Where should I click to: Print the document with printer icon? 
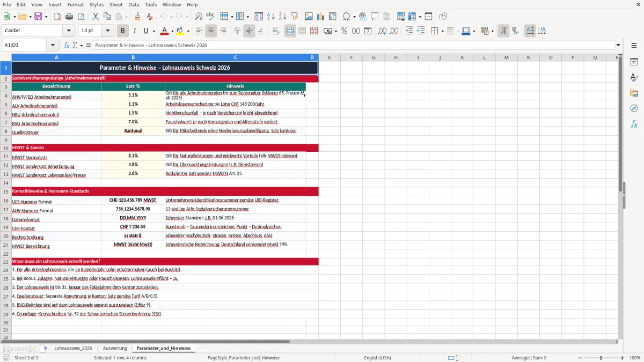69,17
